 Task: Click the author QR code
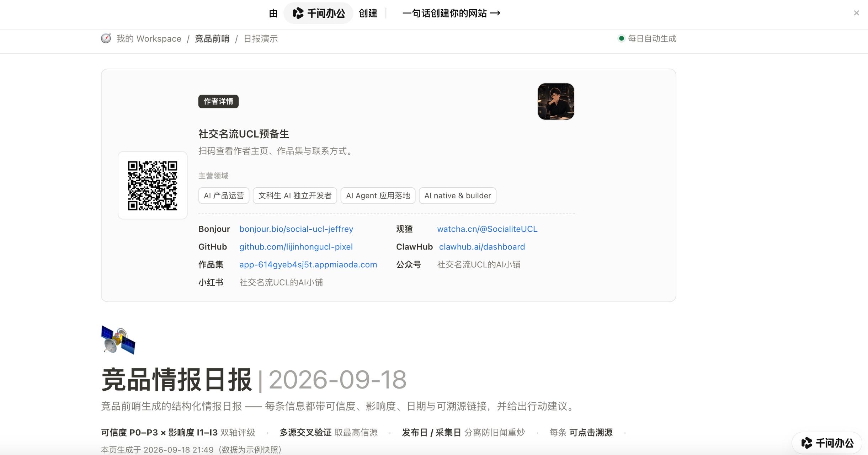pyautogui.click(x=153, y=185)
